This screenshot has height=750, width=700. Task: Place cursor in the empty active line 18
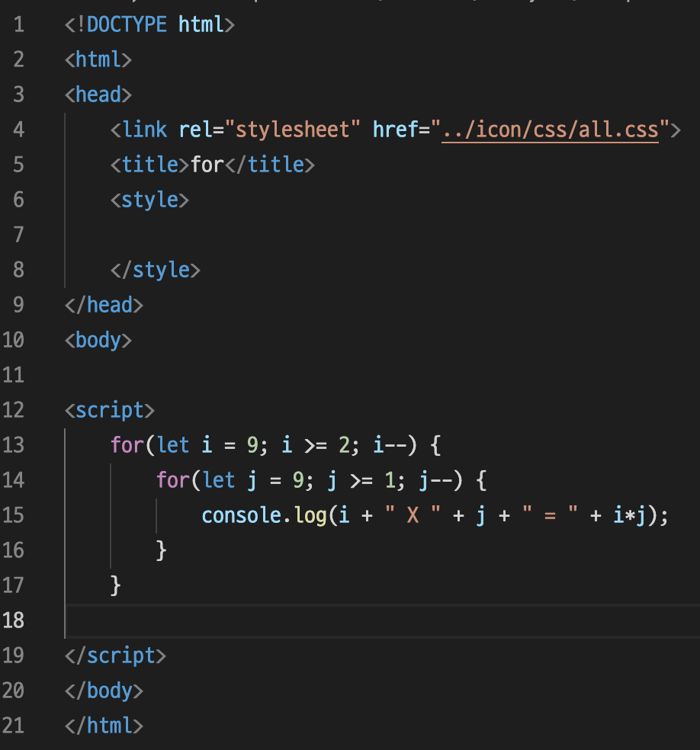pos(383,621)
